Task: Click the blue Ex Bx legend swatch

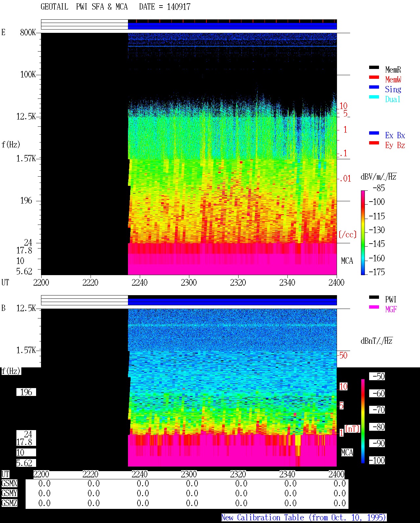Action: click(x=374, y=133)
